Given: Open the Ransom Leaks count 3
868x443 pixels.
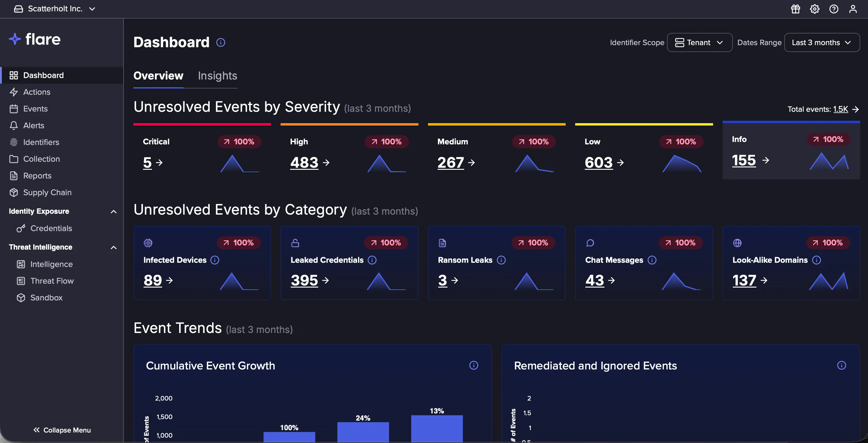Looking at the screenshot, I should click(x=442, y=280).
